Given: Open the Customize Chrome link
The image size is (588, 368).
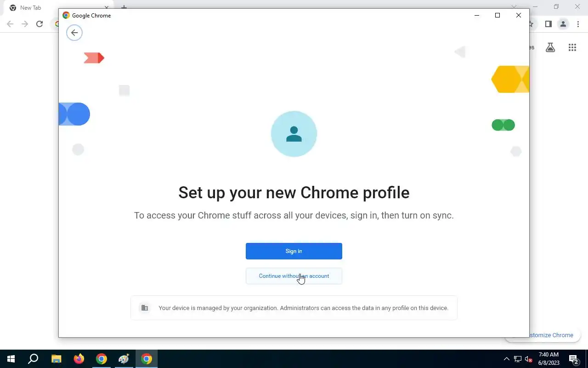Looking at the screenshot, I should point(549,335).
